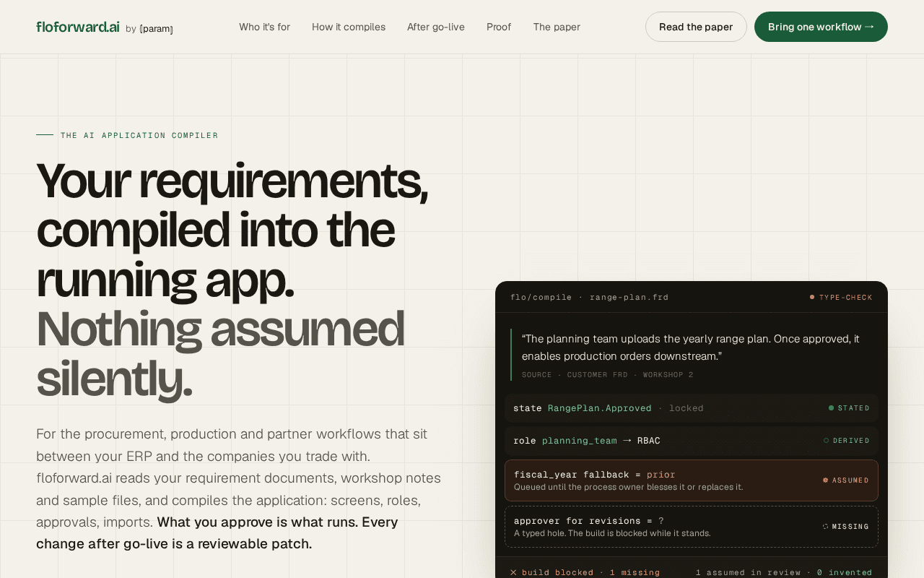Jump to the After go-live section
This screenshot has width=924, height=578.
(436, 27)
